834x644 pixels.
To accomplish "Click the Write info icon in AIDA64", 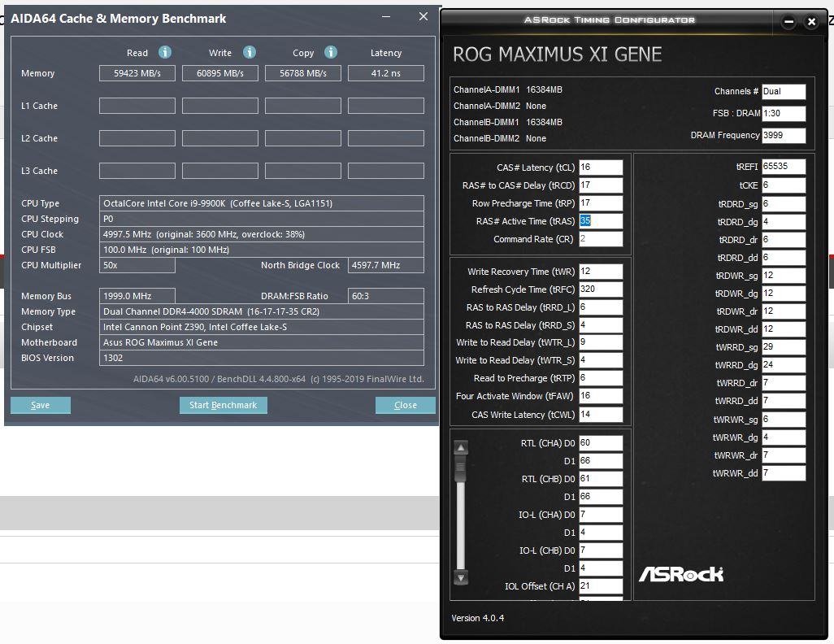I will [x=250, y=52].
